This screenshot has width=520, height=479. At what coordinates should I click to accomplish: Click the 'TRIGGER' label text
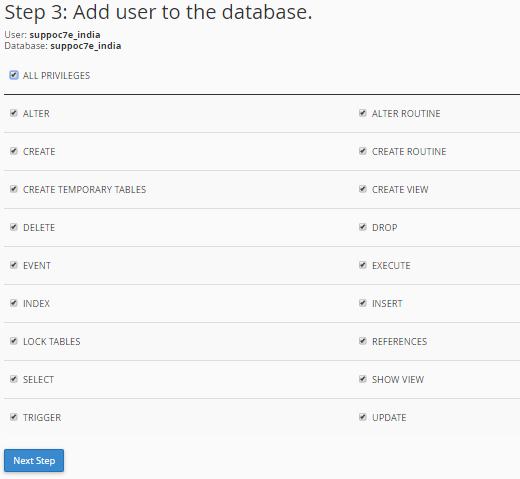click(42, 418)
